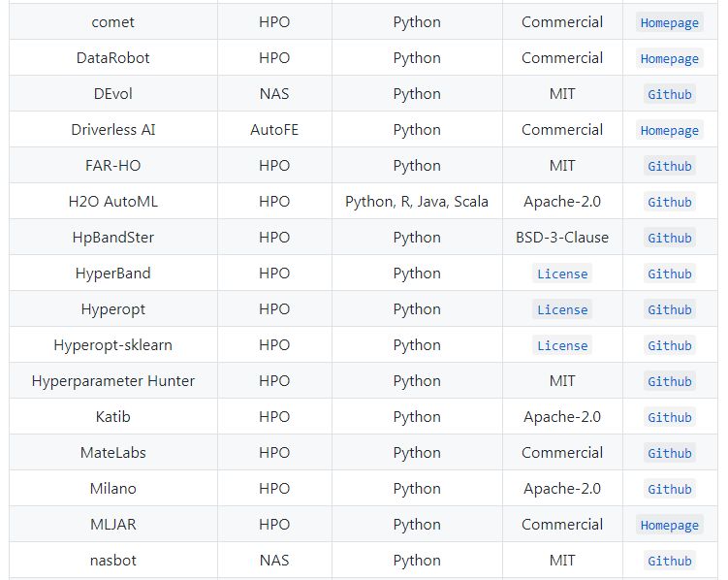Click 'Apache-2.0' license in H2O AutoML row
728x580 pixels.
click(x=562, y=201)
